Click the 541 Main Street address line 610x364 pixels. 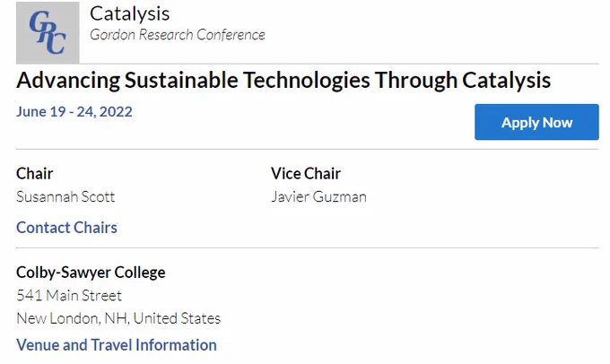click(x=69, y=296)
